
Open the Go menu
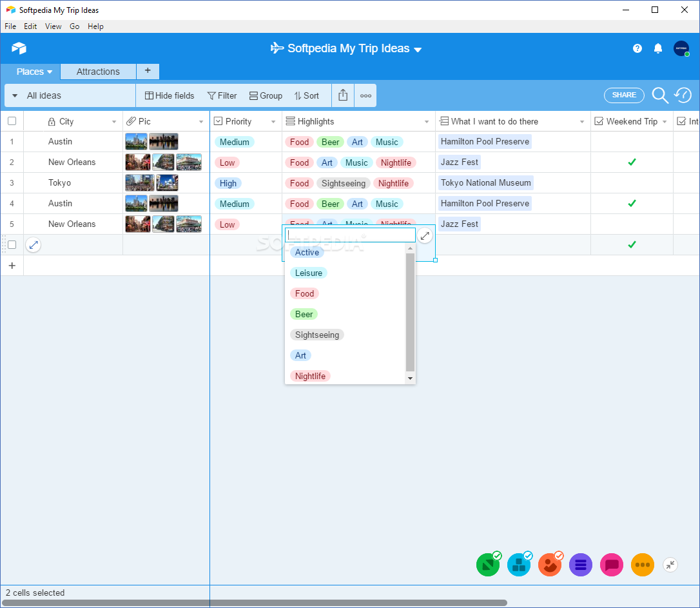(75, 26)
